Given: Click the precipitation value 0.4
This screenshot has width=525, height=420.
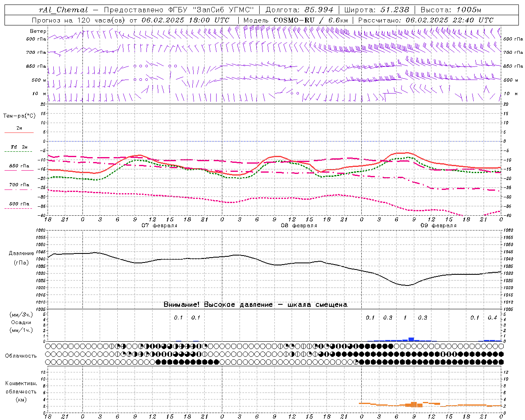Looking at the screenshot, I should [492, 317].
